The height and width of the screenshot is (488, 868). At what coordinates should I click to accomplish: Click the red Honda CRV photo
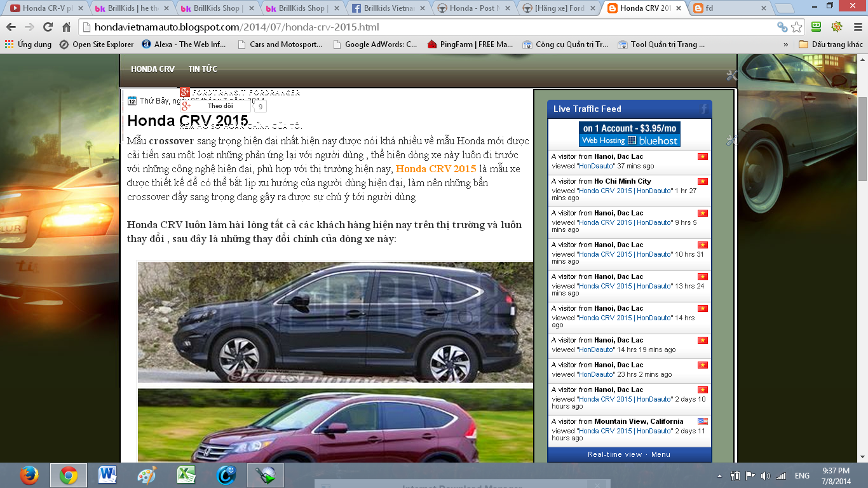pyautogui.click(x=336, y=425)
